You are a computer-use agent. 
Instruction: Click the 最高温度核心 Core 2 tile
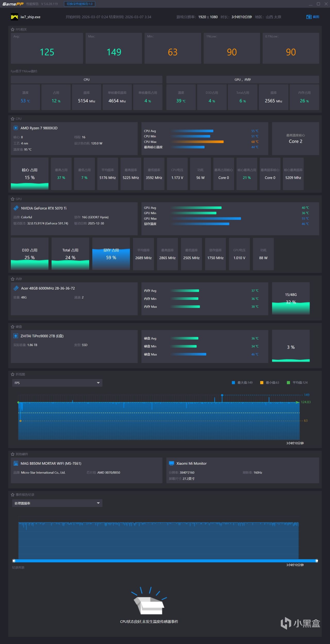pyautogui.click(x=295, y=139)
